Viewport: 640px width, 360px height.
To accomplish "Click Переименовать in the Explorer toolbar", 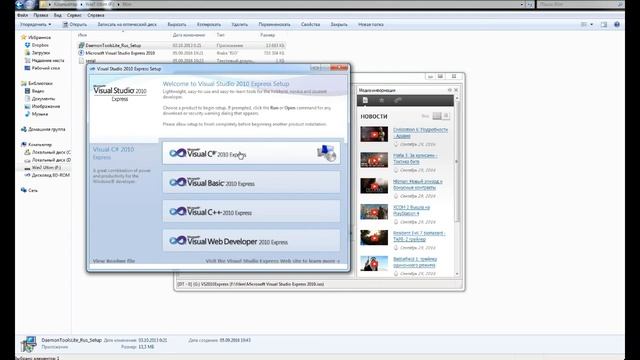I will [x=274, y=24].
